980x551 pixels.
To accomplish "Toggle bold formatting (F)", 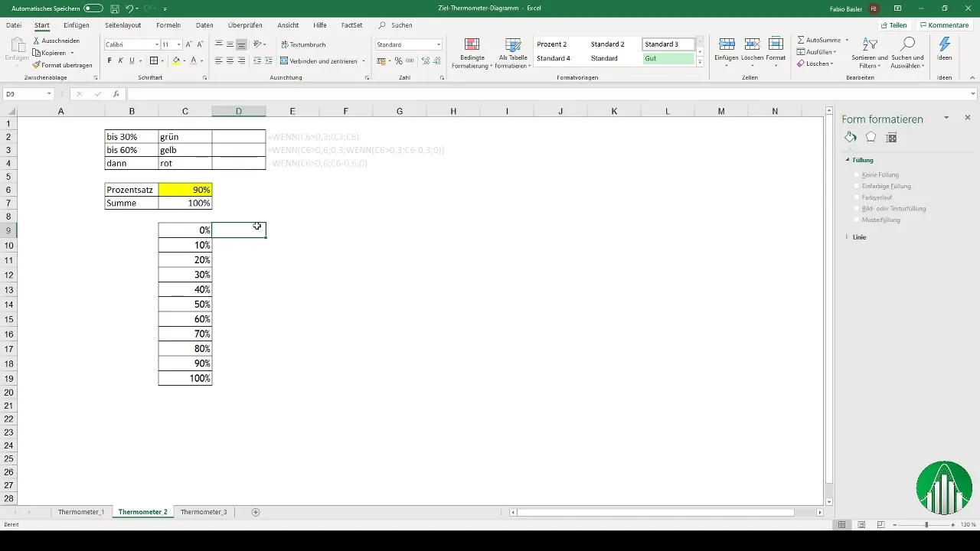I will pos(109,60).
